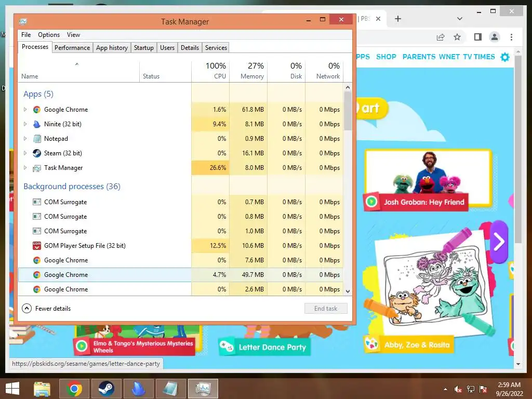Expand the Task Manager app entry

click(x=25, y=168)
